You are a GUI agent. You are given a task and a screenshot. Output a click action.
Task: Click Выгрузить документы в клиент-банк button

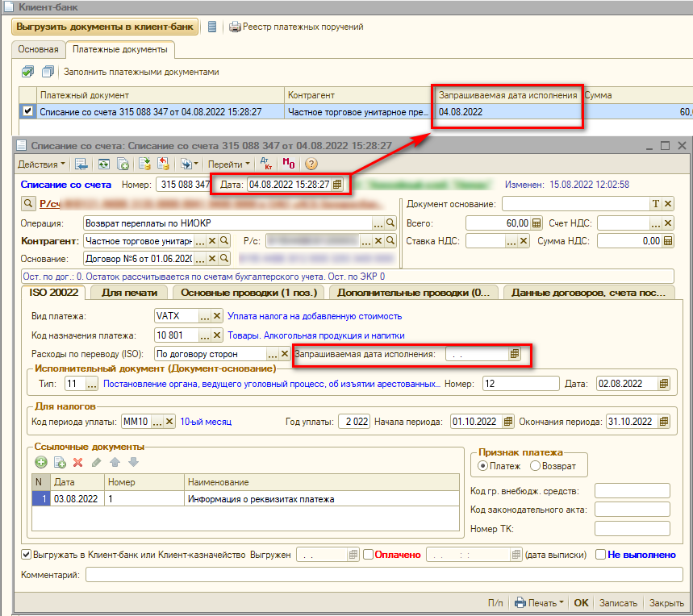tap(105, 27)
